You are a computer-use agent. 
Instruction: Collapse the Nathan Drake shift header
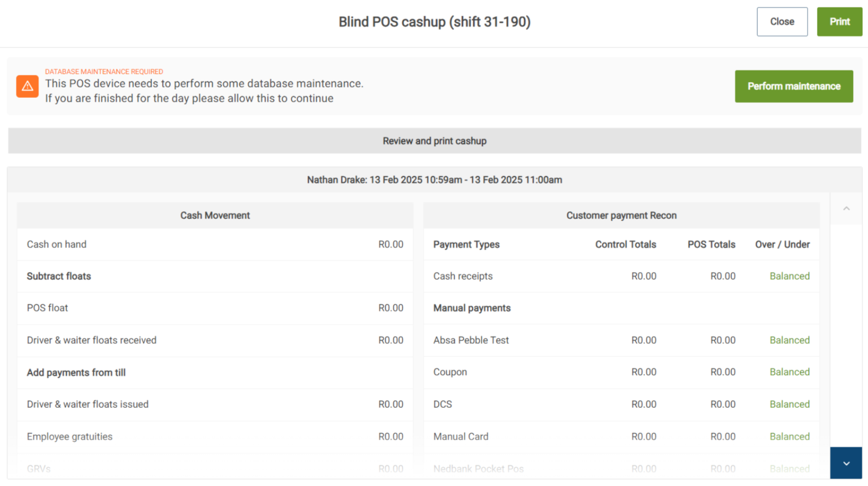434,180
